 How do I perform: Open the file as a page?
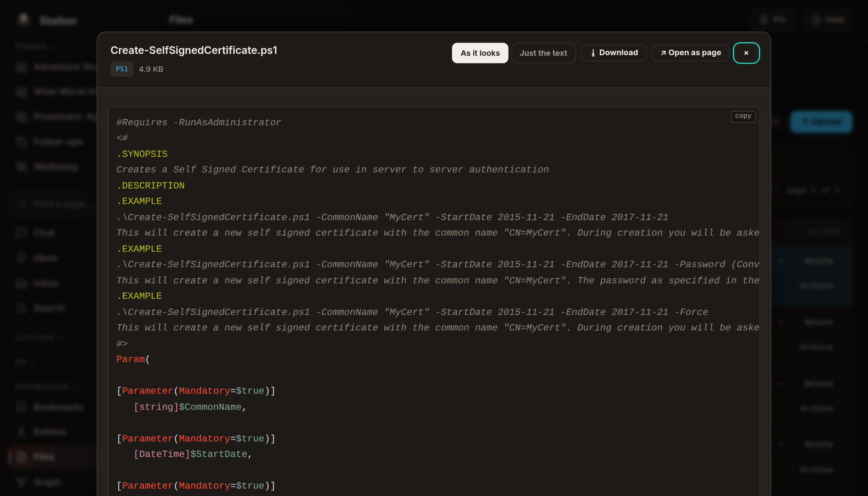690,53
